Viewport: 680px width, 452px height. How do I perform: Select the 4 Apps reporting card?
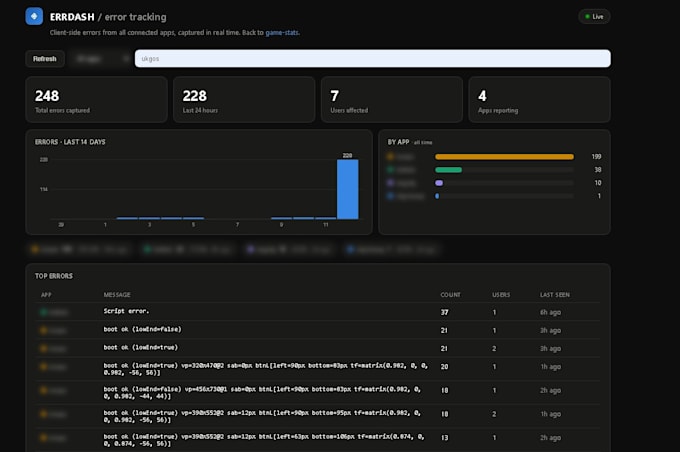click(539, 100)
